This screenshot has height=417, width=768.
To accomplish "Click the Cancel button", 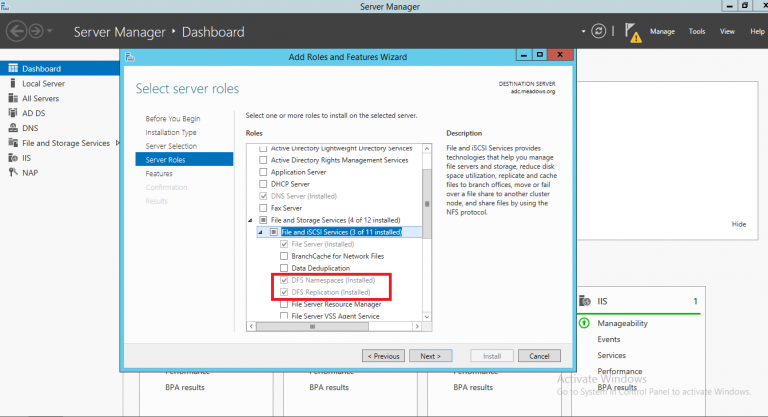I will (x=539, y=356).
